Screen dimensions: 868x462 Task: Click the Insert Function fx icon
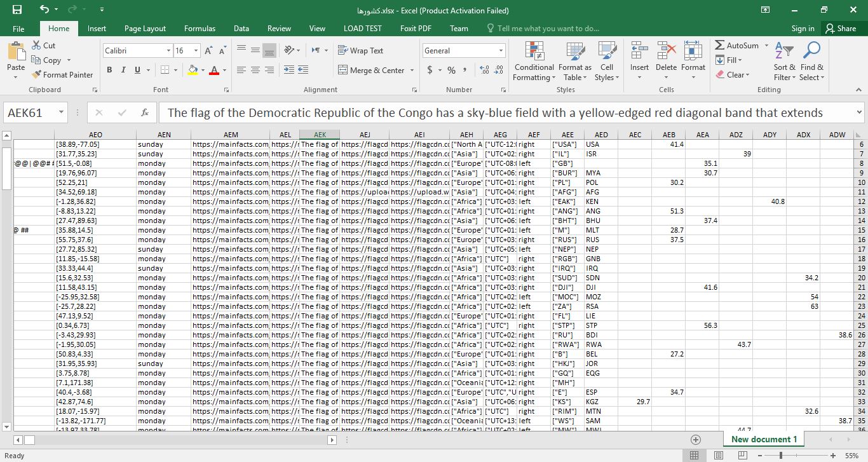[145, 112]
